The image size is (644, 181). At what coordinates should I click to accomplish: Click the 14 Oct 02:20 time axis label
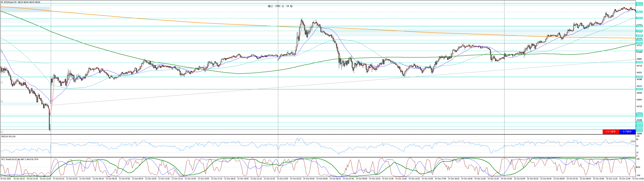coord(296,179)
